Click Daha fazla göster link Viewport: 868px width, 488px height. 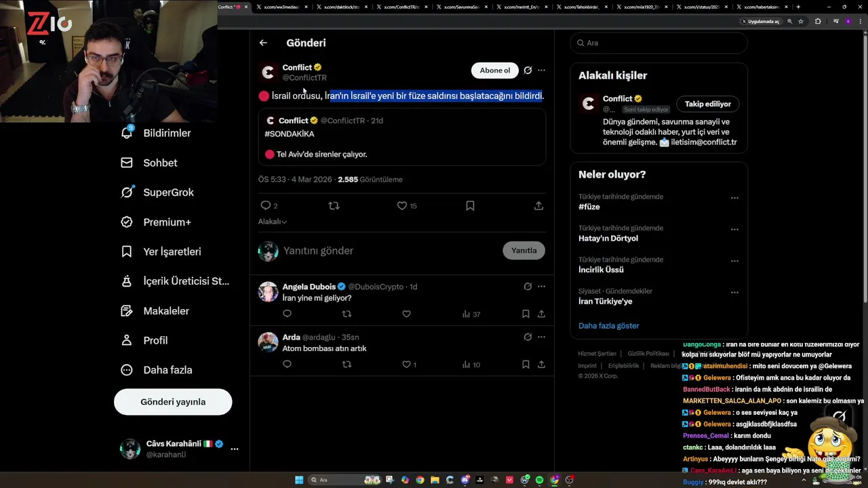tap(609, 325)
